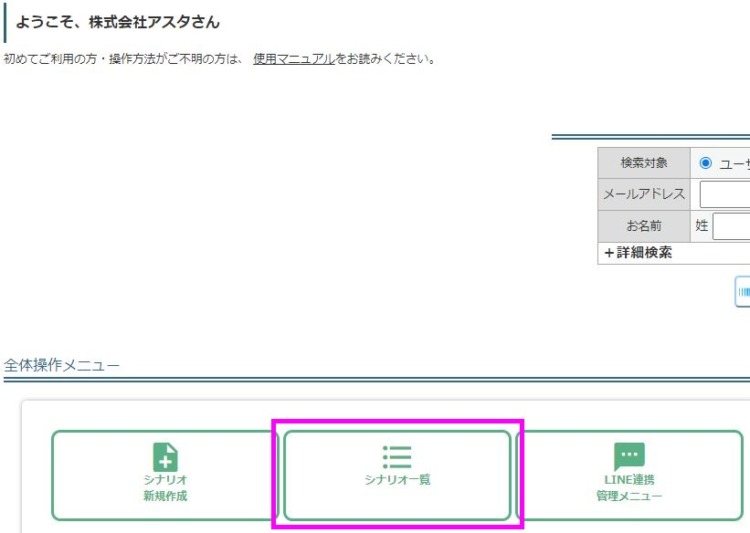Click the partially visible blue search button
The height and width of the screenshot is (533, 750).
pyautogui.click(x=742, y=291)
